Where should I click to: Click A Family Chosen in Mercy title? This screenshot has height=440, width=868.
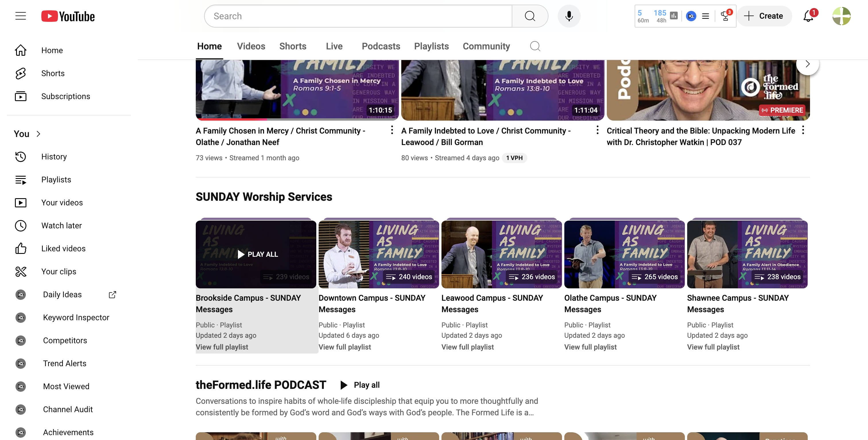pos(280,136)
